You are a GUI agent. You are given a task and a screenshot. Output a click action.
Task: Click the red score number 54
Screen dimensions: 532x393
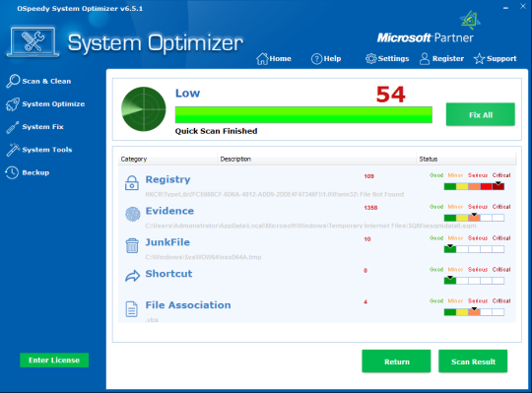coord(390,95)
